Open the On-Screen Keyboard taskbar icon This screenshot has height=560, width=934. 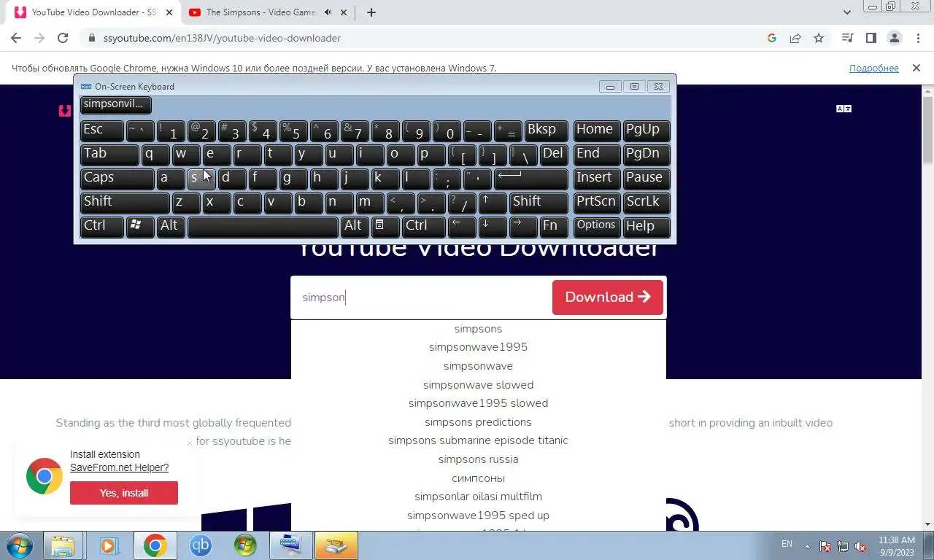click(290, 545)
